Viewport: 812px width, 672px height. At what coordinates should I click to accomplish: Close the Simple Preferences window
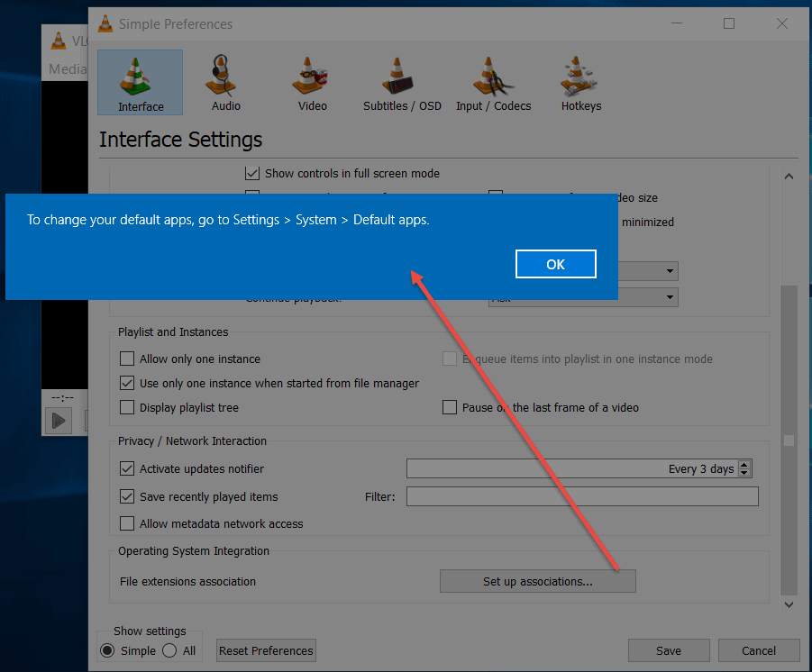782,23
